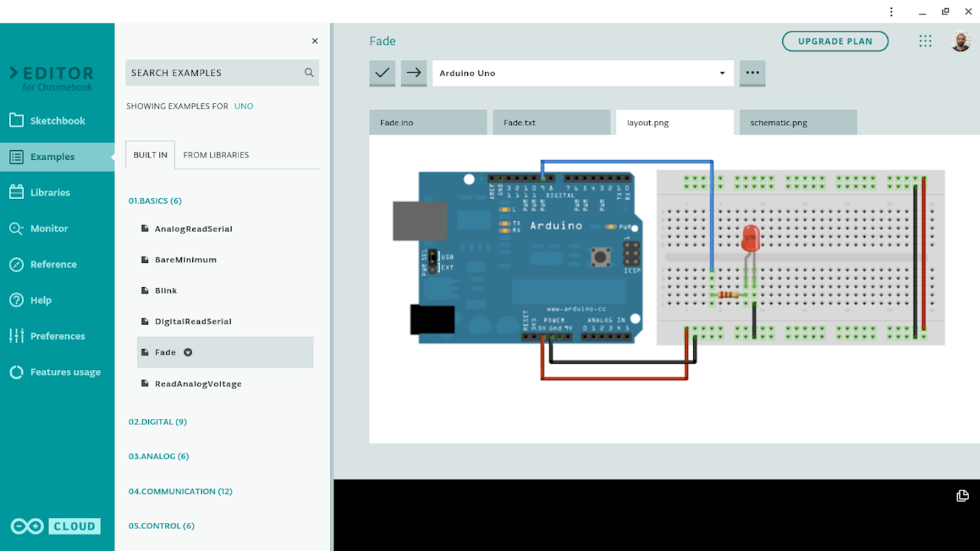Click the search magnifier icon

[309, 72]
